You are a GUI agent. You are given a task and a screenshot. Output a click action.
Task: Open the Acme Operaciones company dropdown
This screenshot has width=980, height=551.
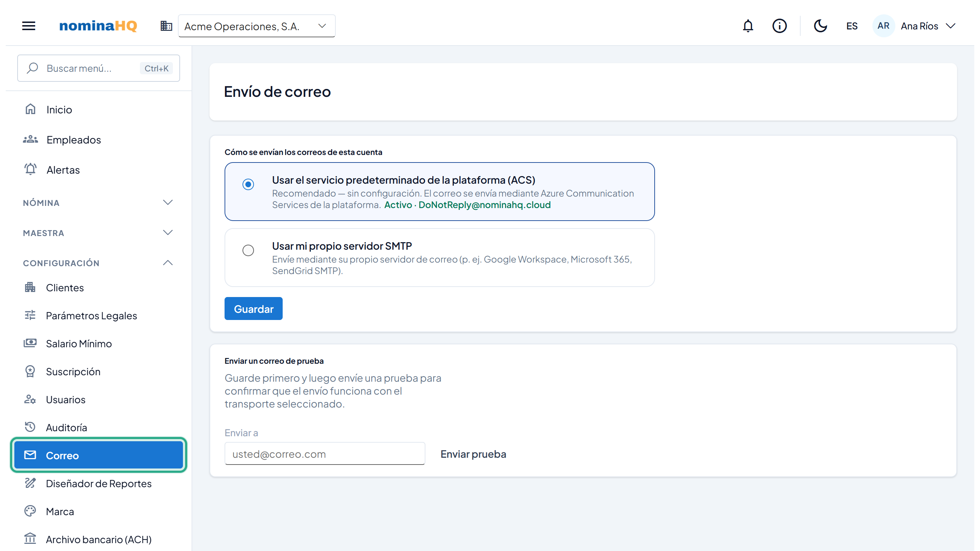(256, 26)
